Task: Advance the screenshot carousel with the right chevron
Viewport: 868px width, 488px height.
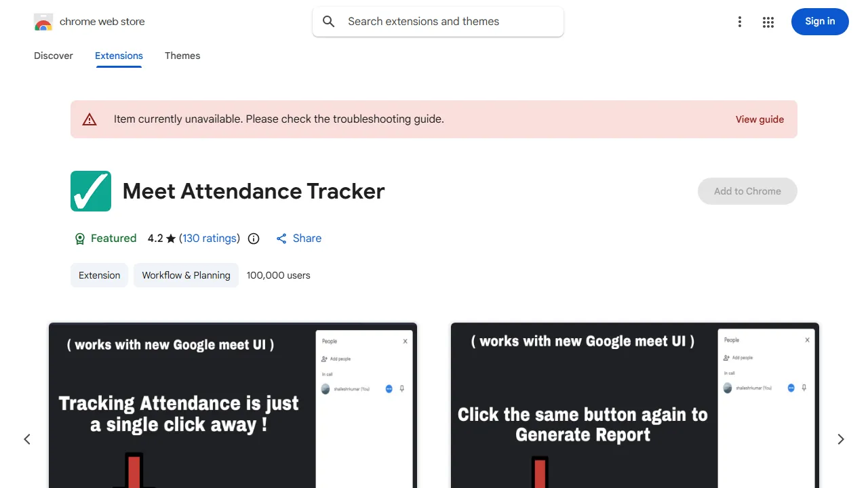Action: click(x=840, y=439)
